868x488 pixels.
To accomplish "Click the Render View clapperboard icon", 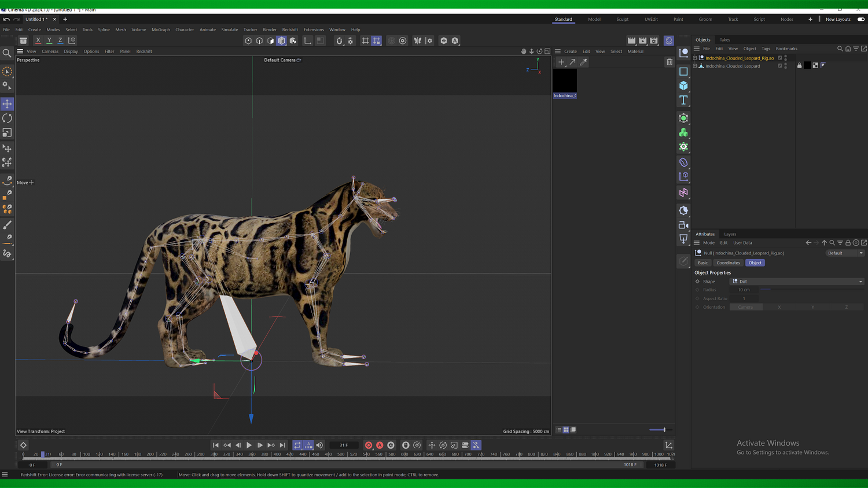I will [x=631, y=40].
